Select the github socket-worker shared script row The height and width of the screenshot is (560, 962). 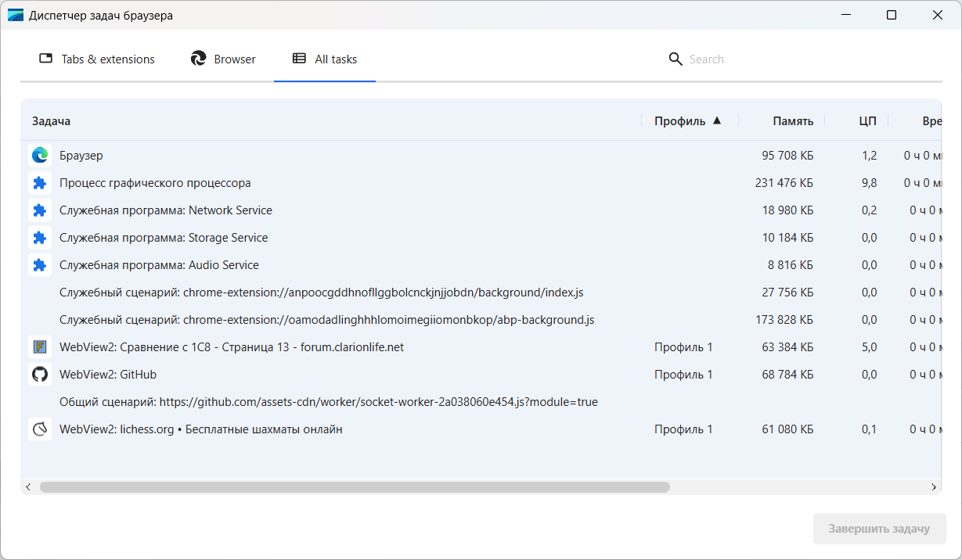pyautogui.click(x=328, y=402)
